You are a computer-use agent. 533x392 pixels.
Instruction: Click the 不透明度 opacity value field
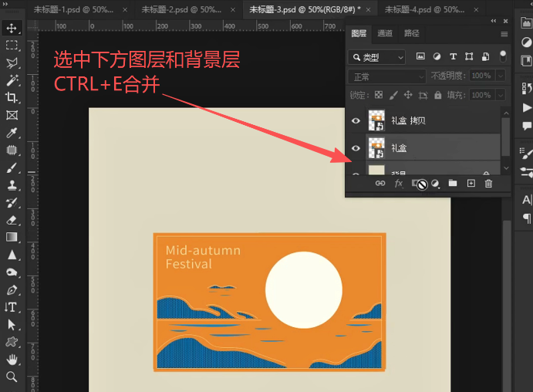point(481,76)
